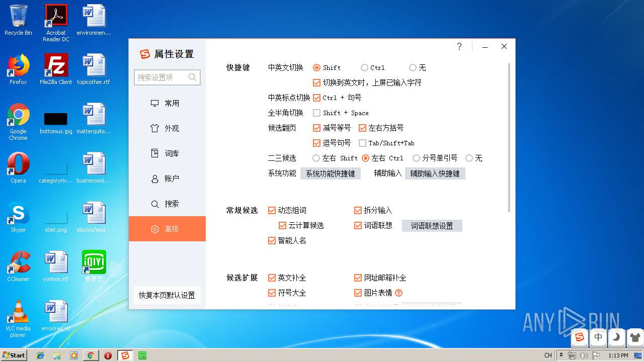Toggle 动态组词 checkbox
The width and height of the screenshot is (644, 362).
coord(272,210)
